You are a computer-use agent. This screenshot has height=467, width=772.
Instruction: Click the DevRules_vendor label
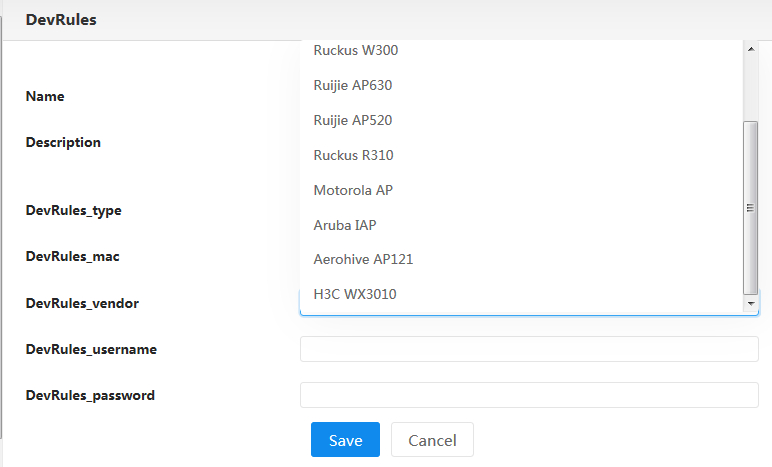click(x=82, y=303)
